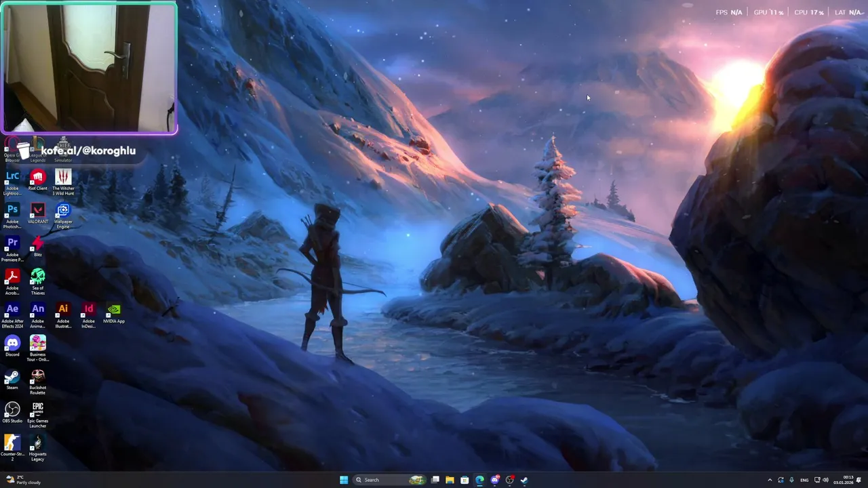Switch to Microsoft Edge in the taskbar
Screen dimensions: 868x488
(479, 480)
